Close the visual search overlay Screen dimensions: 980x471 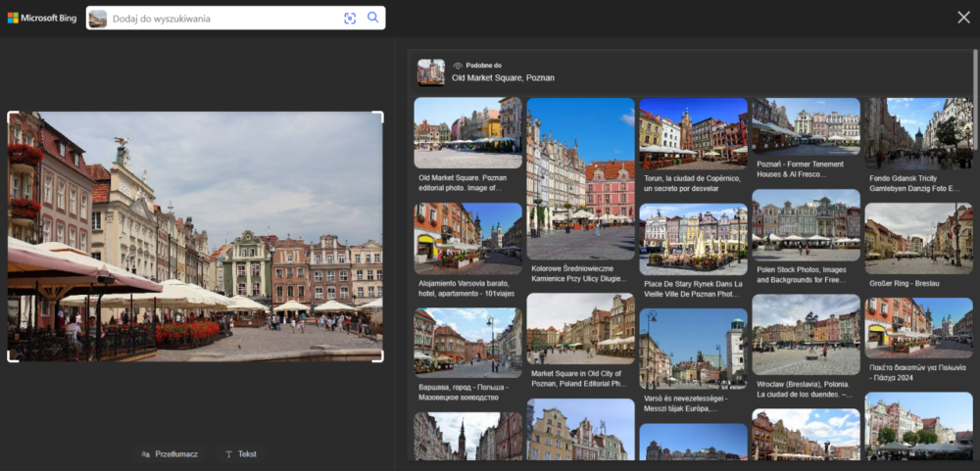(963, 17)
